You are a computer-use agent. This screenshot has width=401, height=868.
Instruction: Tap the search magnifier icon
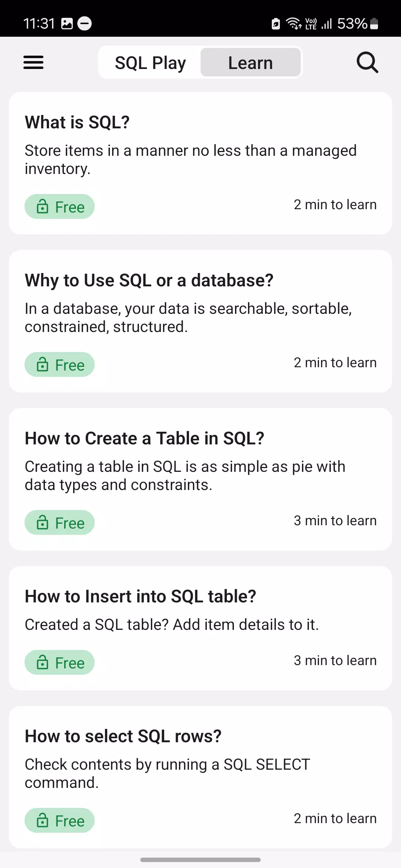367,62
